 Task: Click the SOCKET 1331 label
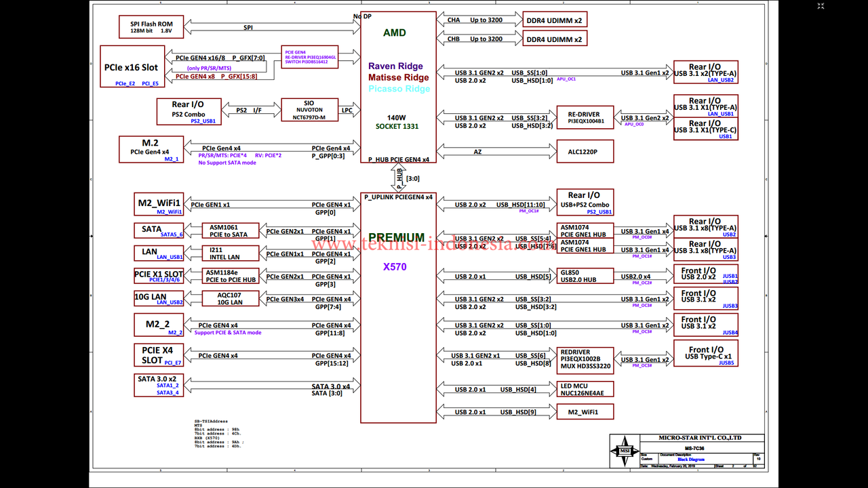coord(397,126)
